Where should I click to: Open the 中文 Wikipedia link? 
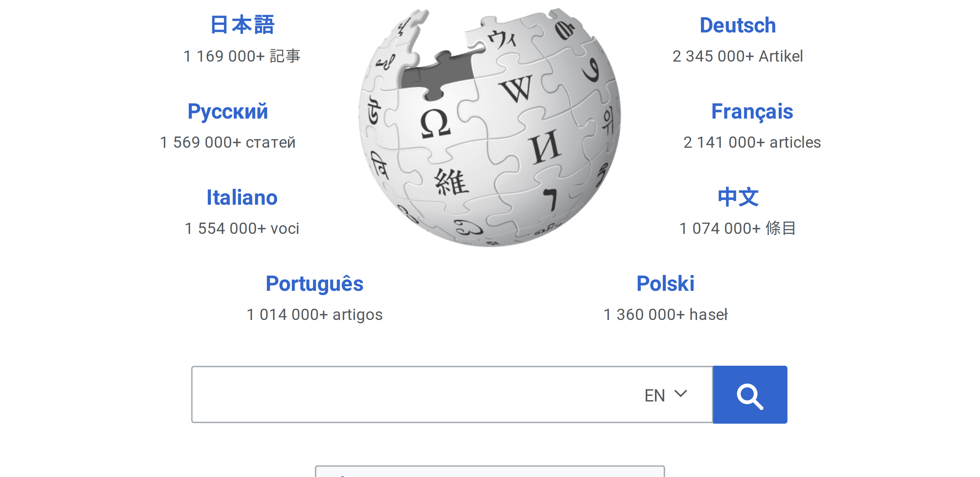point(738,197)
